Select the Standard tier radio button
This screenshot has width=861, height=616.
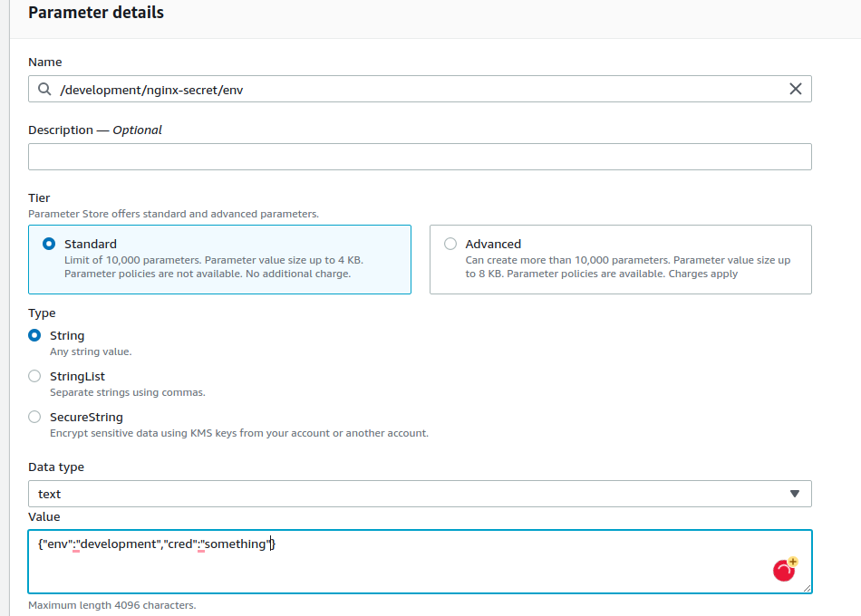click(48, 244)
